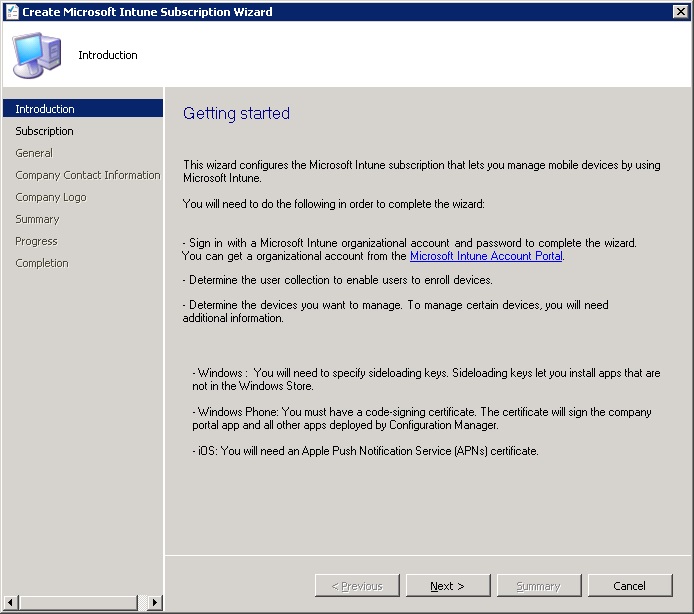
Task: Close the Intune Subscription Wizard window
Action: 679,12
